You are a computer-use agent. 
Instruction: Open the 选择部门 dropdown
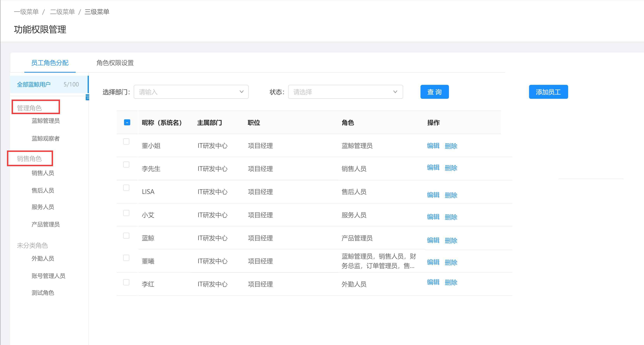tap(191, 92)
